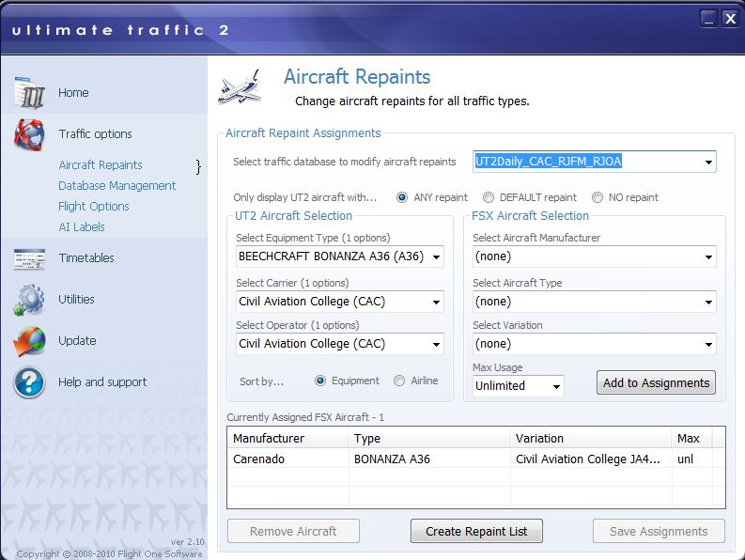Select the DEFAULT repaint radio button
The image size is (745, 560).
click(488, 197)
